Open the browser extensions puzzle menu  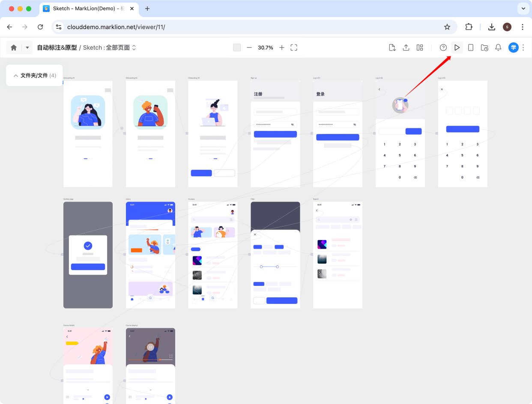pos(469,27)
